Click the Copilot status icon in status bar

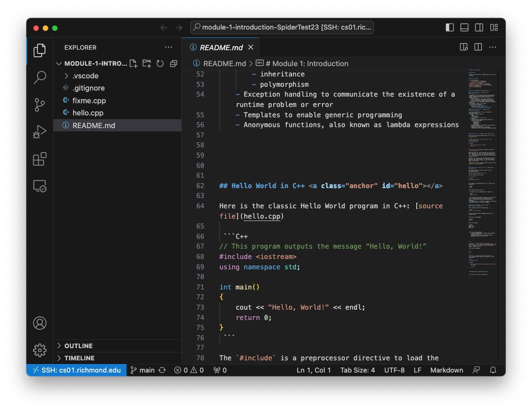pos(476,370)
